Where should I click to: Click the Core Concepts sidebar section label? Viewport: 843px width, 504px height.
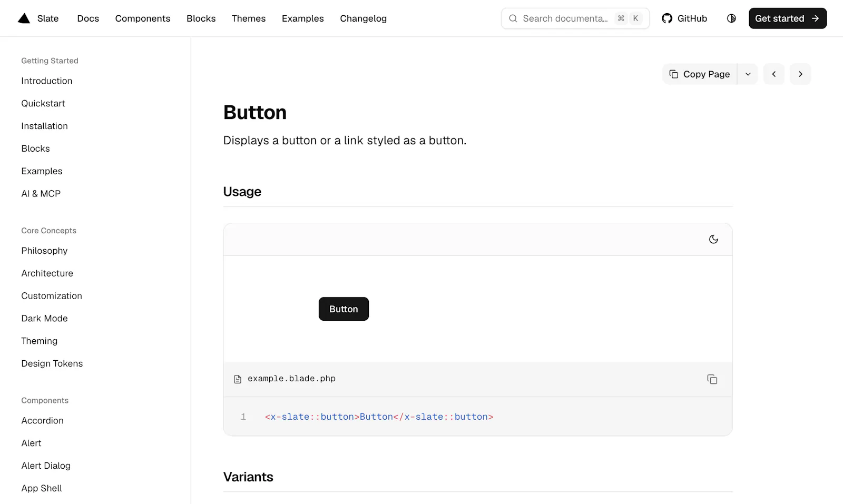pos(49,231)
